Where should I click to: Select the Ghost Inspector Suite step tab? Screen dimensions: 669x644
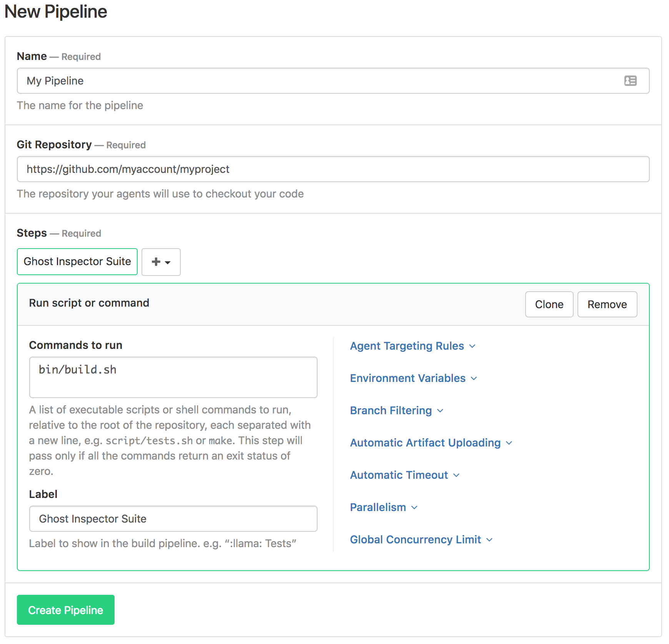point(77,262)
